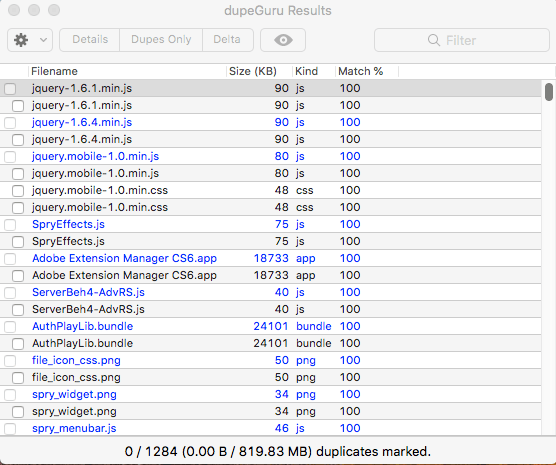The image size is (556, 465).
Task: Expand the chevron beside the gear
Action: point(43,40)
